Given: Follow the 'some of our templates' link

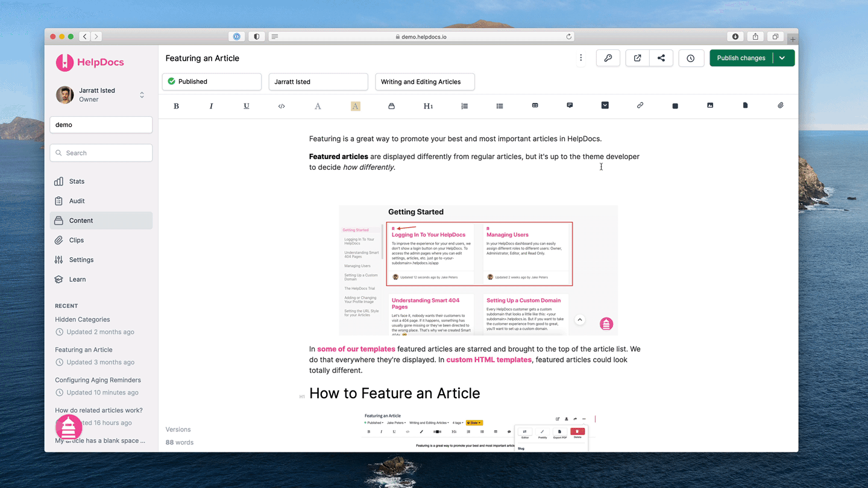Looking at the screenshot, I should click(356, 349).
